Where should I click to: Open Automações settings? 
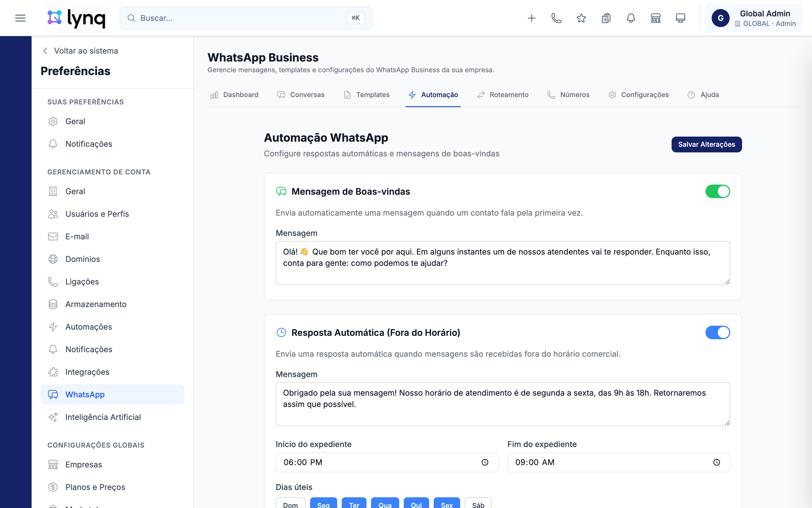click(112, 327)
